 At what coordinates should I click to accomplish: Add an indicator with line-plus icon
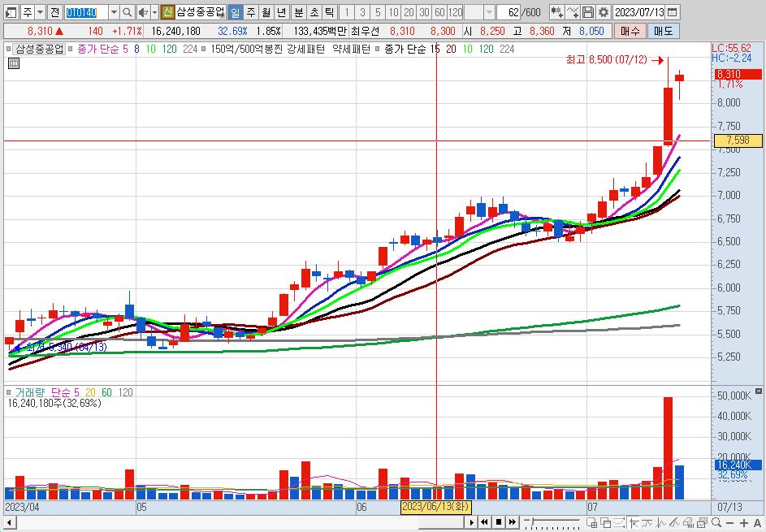[573, 12]
